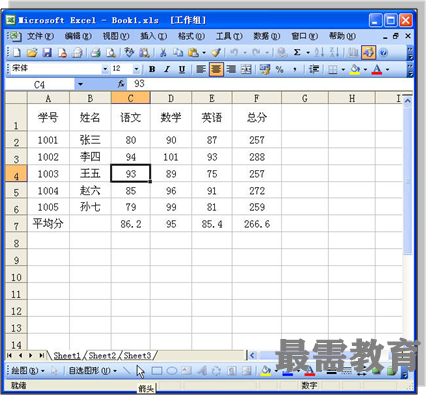Screen dimensions: 427x395
Task: Click the vertical scrollbar up arrow
Action: pos(408,101)
